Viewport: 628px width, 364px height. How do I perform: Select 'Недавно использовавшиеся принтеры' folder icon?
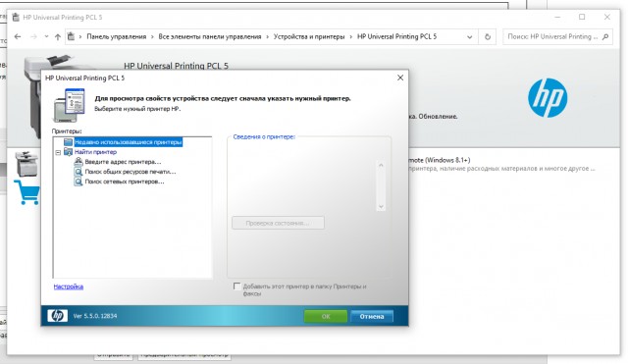68,142
